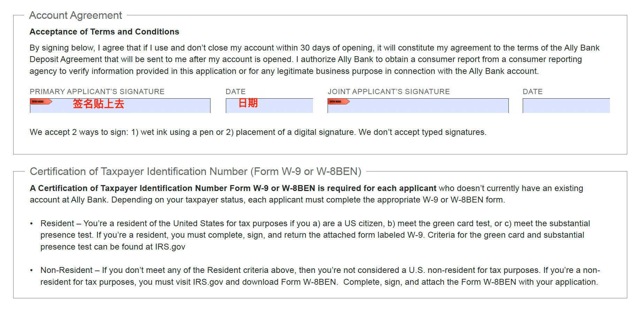Click the Account Agreement section title
The height and width of the screenshot is (313, 644).
[76, 15]
